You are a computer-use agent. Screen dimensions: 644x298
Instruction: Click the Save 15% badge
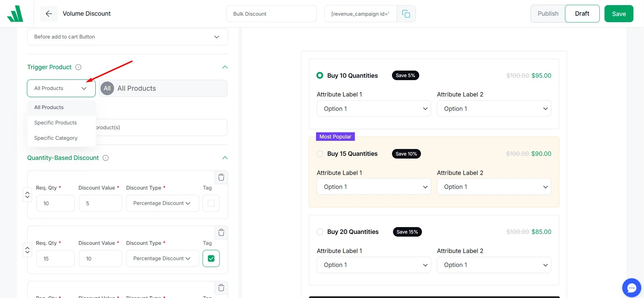pos(407,232)
